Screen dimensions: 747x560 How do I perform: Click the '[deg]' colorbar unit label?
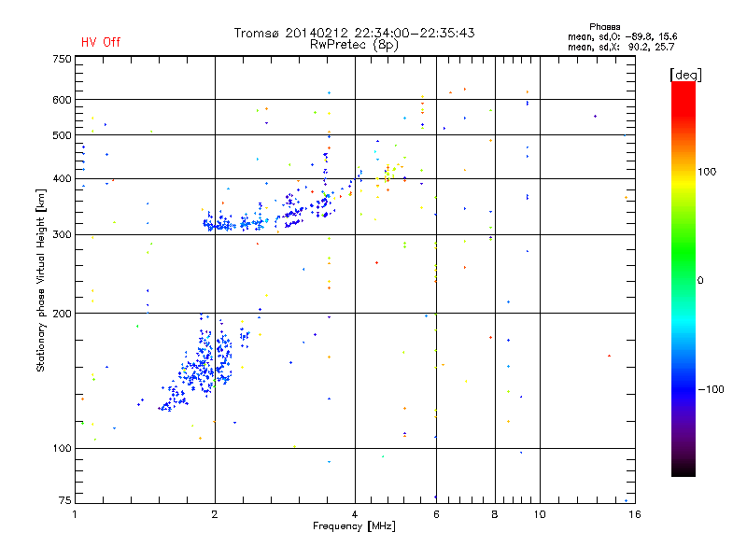click(685, 75)
